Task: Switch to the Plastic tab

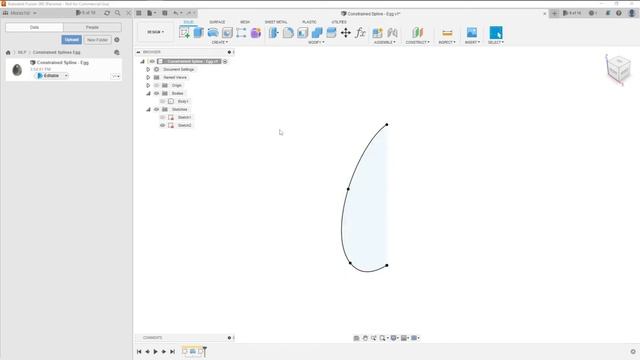Action: pyautogui.click(x=309, y=22)
